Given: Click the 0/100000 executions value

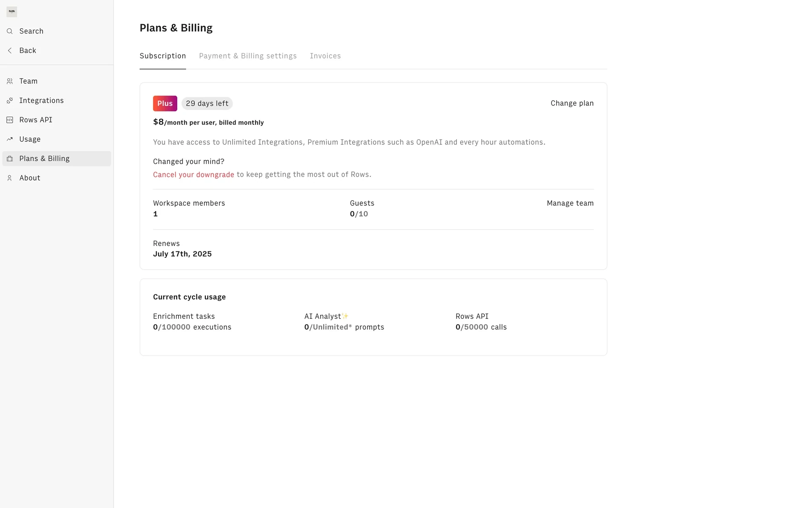Looking at the screenshot, I should [192, 327].
